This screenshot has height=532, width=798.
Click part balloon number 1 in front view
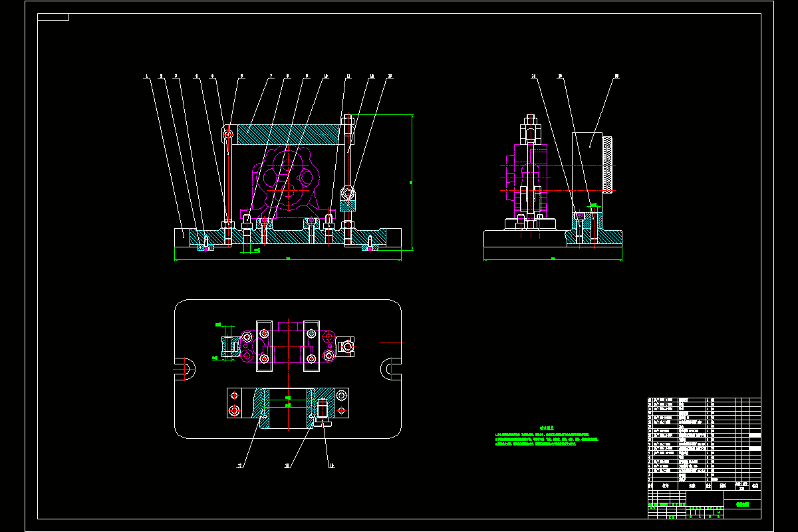click(146, 76)
